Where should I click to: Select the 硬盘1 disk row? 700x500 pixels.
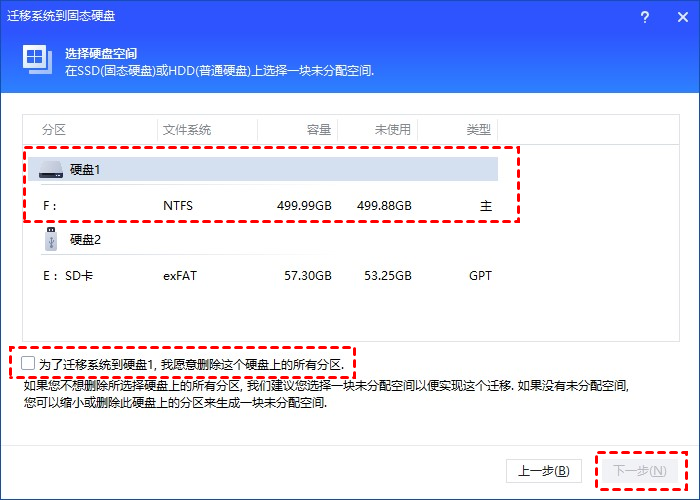262,170
